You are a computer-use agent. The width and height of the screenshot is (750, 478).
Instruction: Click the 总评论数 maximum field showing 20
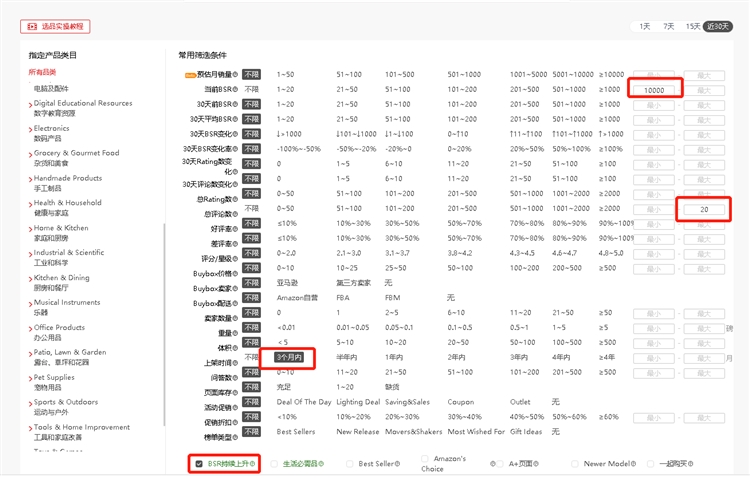tap(704, 209)
